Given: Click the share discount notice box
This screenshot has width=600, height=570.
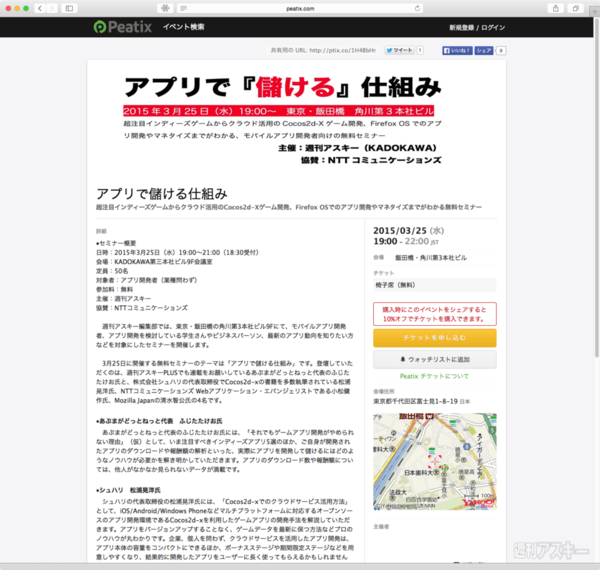Looking at the screenshot, I should coord(435,314).
